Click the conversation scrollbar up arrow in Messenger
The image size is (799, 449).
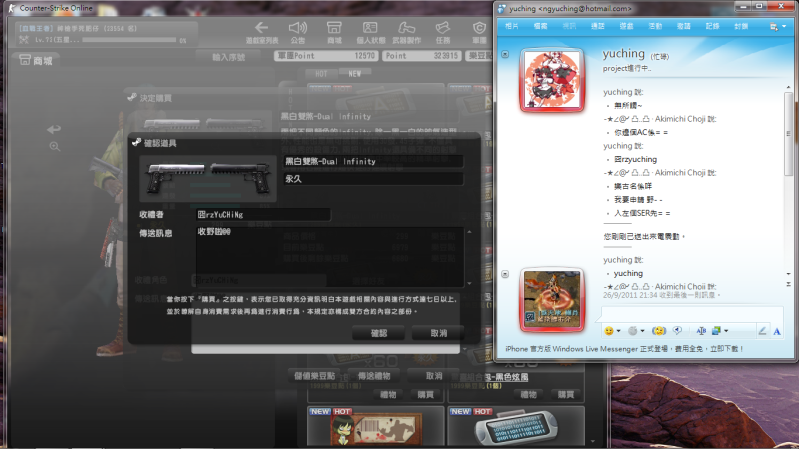pos(788,88)
